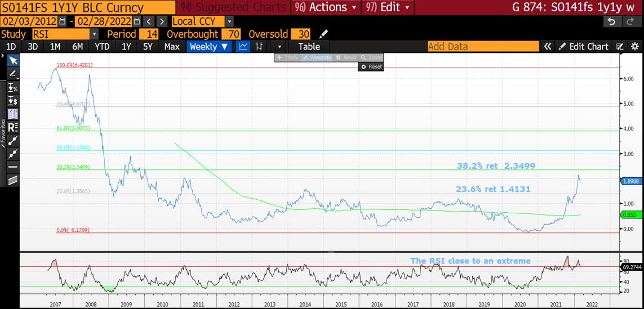Select the pencil line-drawing tool
The width and height of the screenshot is (644, 309).
[13, 74]
